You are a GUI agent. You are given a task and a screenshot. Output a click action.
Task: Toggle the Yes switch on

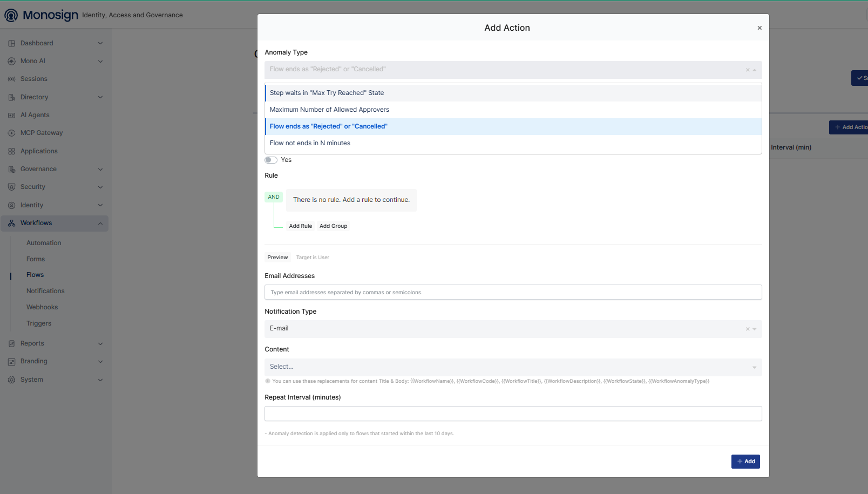(x=271, y=160)
